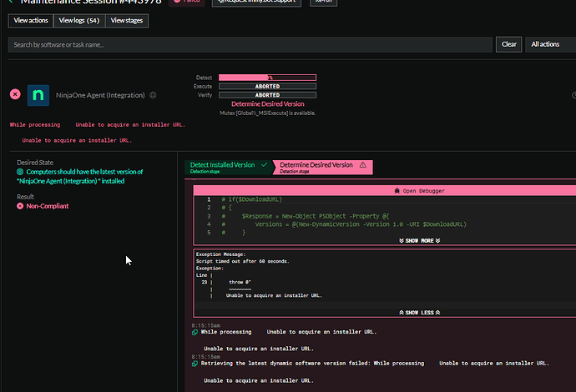Focus the software or task name search field

(250, 45)
